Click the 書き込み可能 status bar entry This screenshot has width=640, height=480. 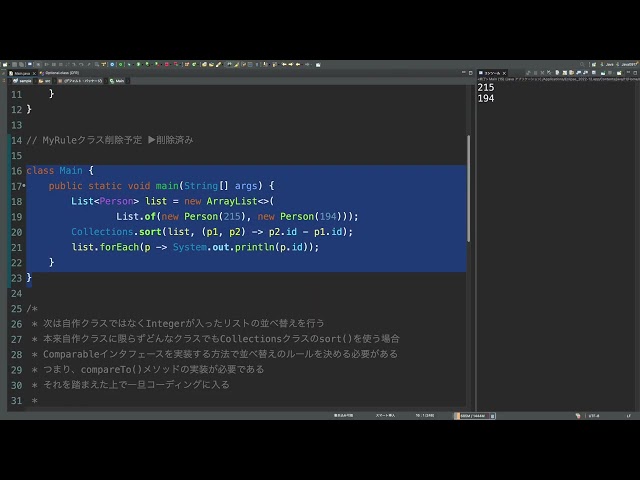[x=344, y=416]
